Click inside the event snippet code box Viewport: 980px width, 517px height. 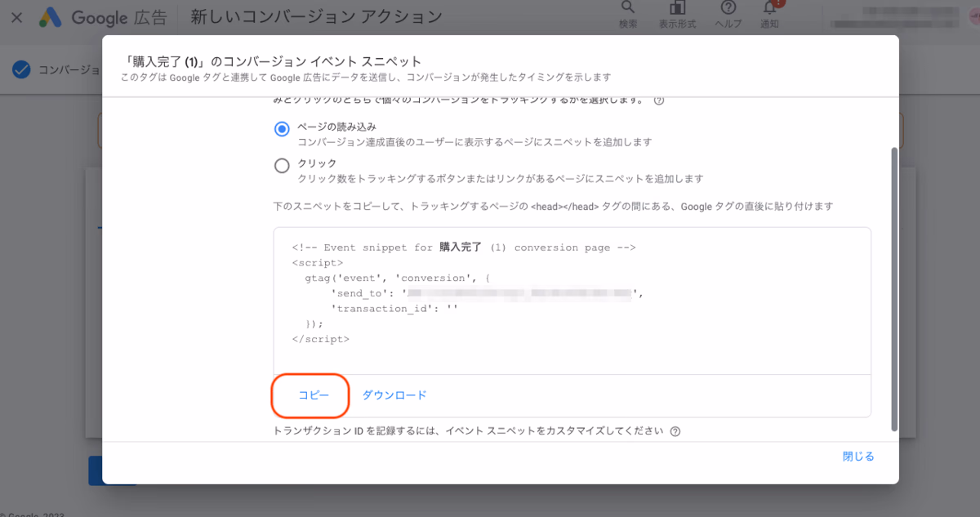point(572,301)
